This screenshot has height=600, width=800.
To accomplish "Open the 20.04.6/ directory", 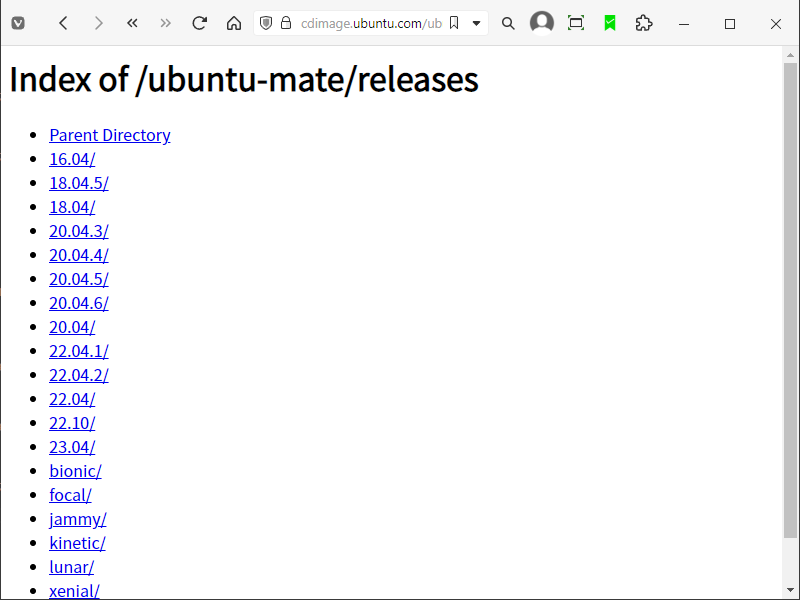I will [x=79, y=303].
